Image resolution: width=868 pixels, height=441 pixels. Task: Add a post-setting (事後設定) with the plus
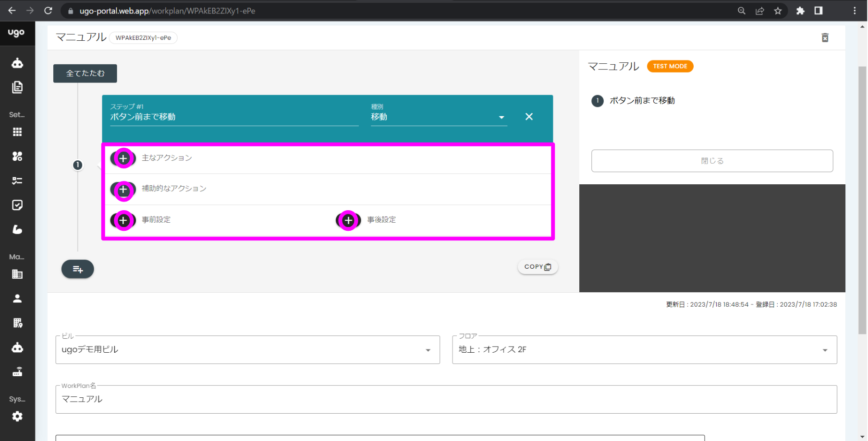(348, 220)
